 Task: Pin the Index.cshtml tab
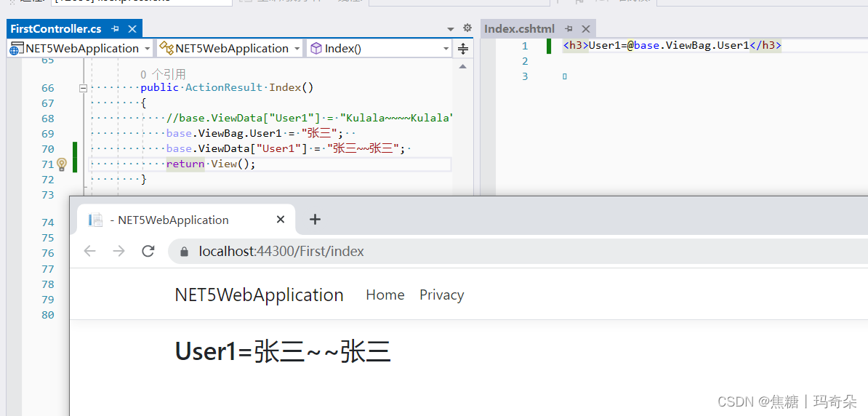point(568,29)
